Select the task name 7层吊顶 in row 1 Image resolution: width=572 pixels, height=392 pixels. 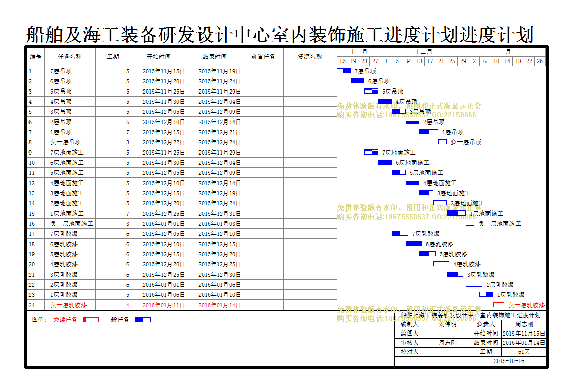[61, 71]
